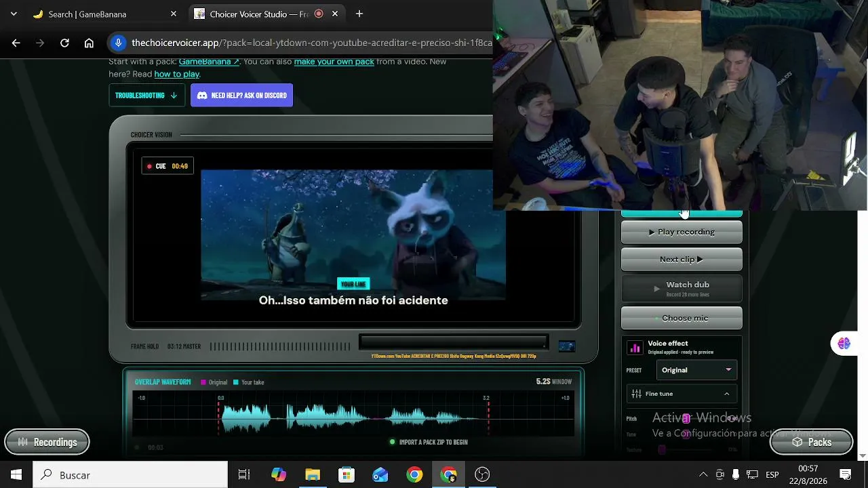The image size is (868, 488).
Task: Open the first Chrome taskbar icon
Action: (414, 475)
